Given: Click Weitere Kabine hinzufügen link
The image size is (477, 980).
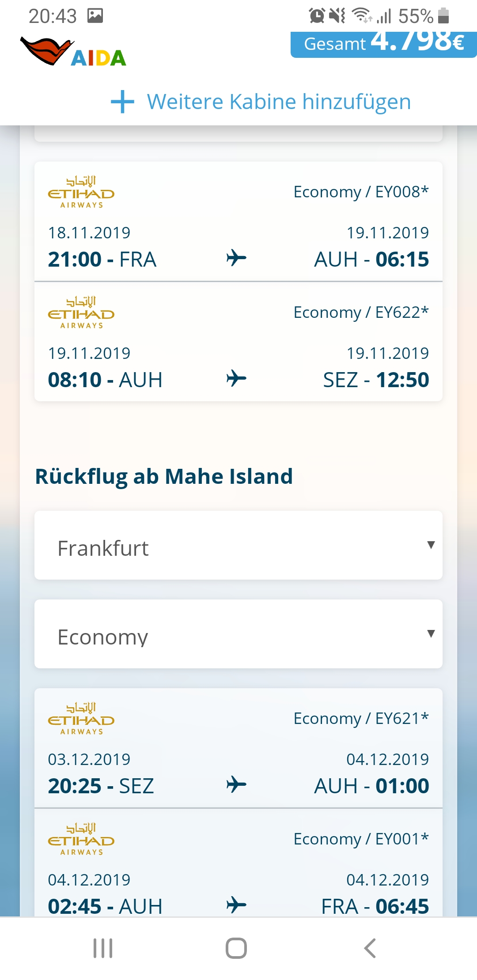Looking at the screenshot, I should [279, 102].
